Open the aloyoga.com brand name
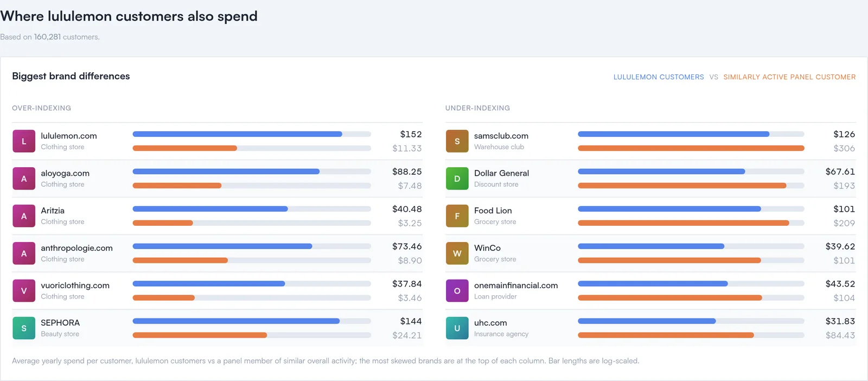 point(65,173)
